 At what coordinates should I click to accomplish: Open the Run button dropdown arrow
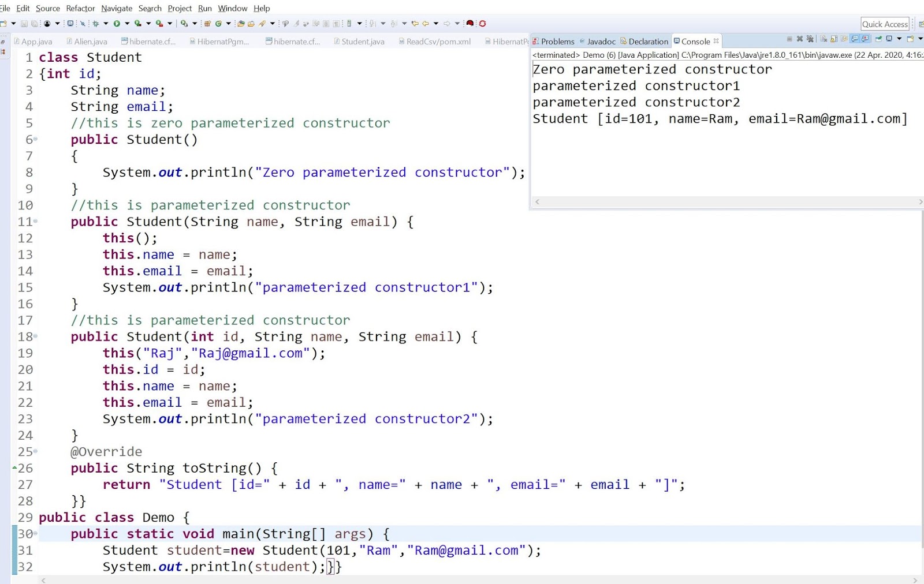128,24
